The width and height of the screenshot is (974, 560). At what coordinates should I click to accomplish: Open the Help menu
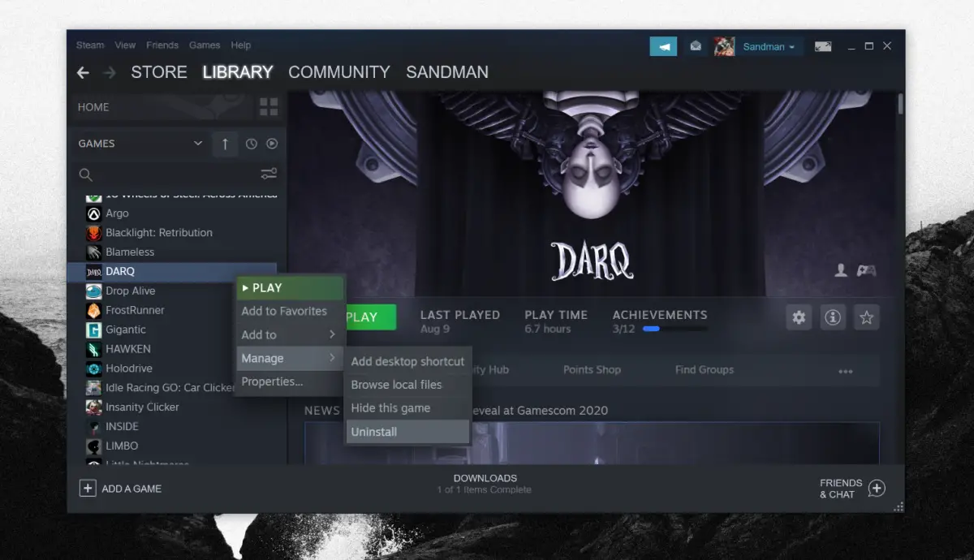(241, 45)
